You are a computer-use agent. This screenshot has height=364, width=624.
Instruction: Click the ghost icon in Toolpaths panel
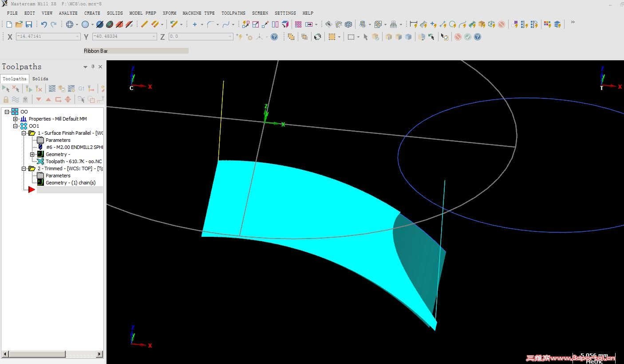(25, 99)
